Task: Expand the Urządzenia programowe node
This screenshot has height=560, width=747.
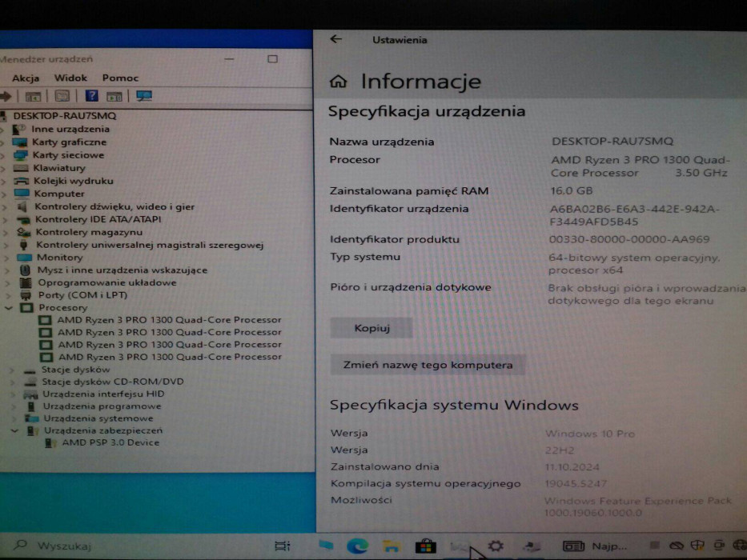Action: 14,406
